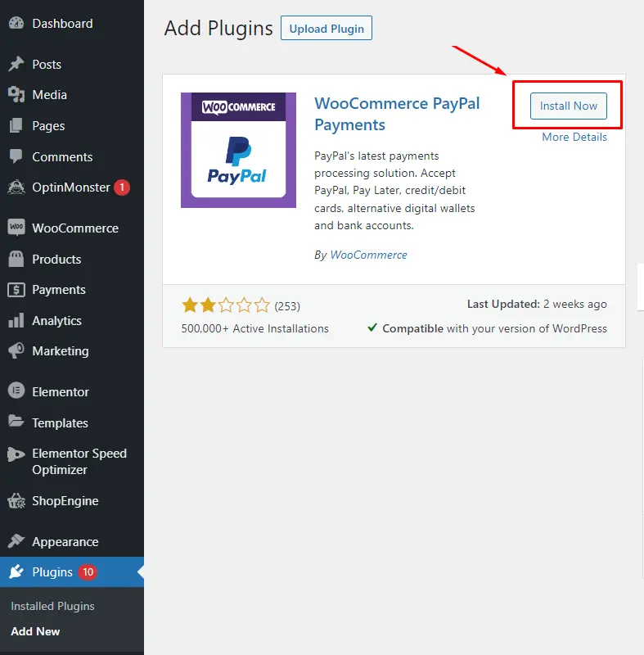This screenshot has height=655, width=644.
Task: Click the OptinMonster notification badge
Action: tap(122, 187)
